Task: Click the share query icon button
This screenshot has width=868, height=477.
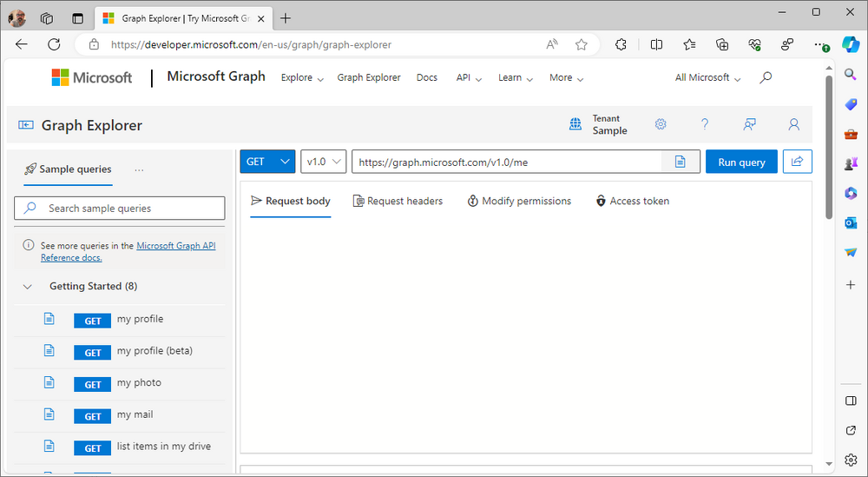Action: [x=797, y=162]
